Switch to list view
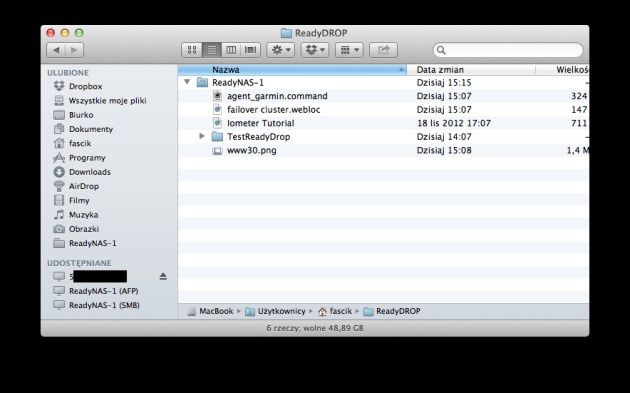 coord(212,50)
